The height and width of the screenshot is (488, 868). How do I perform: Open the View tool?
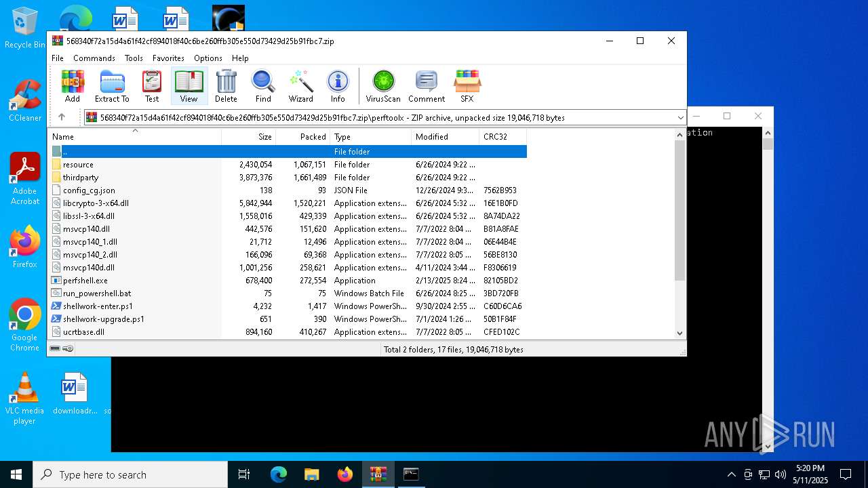click(189, 86)
